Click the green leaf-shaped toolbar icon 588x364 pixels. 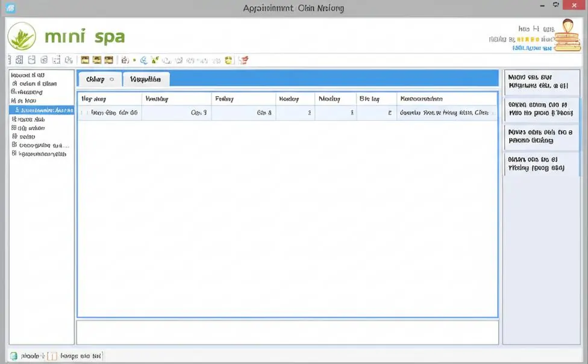tap(154, 60)
